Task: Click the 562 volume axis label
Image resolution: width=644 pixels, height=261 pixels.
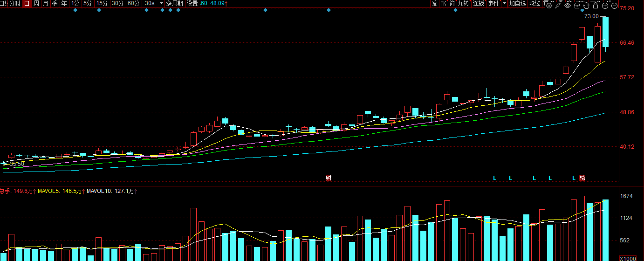Action: click(x=624, y=240)
